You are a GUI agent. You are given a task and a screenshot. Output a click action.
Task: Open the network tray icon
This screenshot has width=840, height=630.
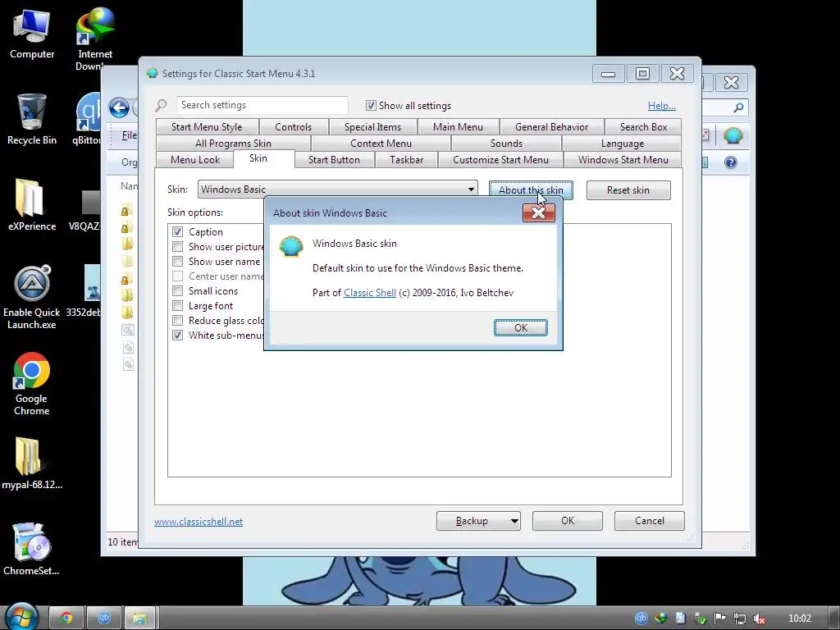tap(739, 619)
